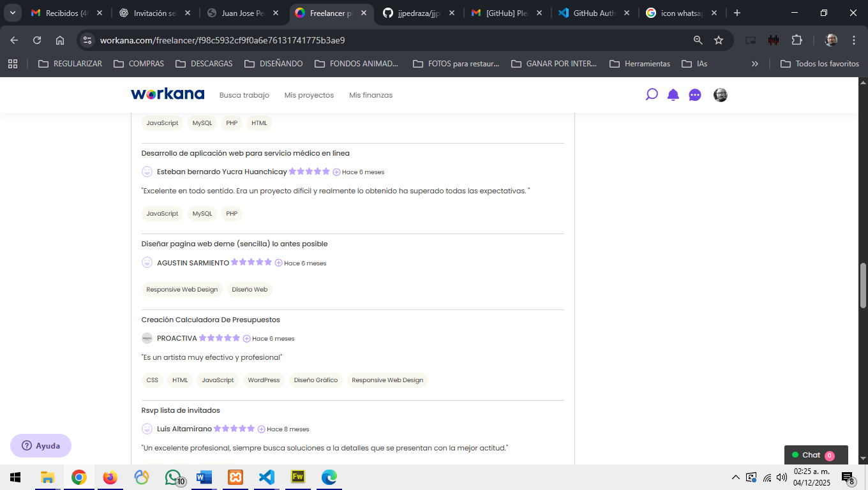The height and width of the screenshot is (490, 868).
Task: Bookmark this page with the star icon
Action: pyautogui.click(x=719, y=40)
